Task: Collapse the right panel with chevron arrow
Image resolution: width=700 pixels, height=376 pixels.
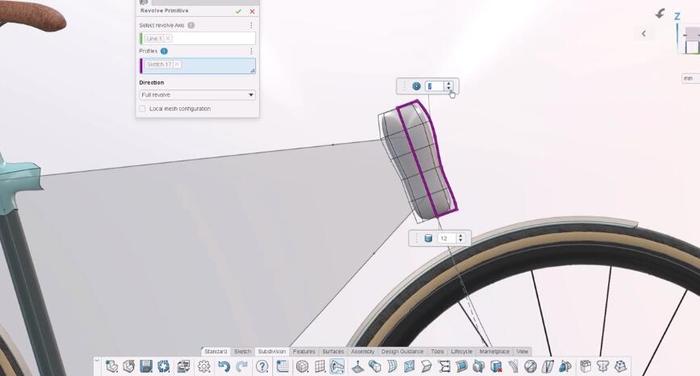Action: (644, 33)
